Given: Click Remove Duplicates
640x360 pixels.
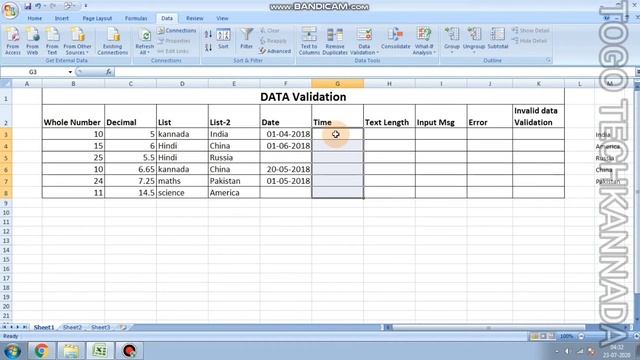Looking at the screenshot, I should (x=335, y=41).
